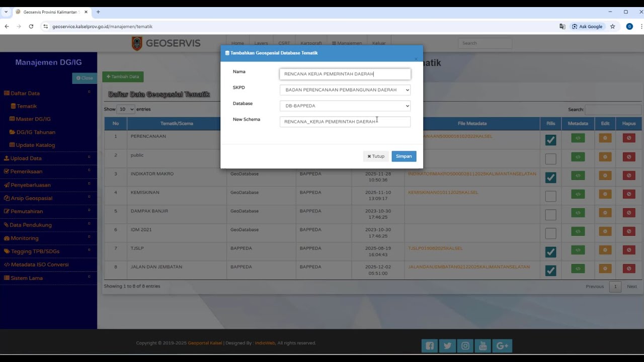Viewport: 644px width, 362px height.
Task: Open the SKPD dropdown in dialog
Action: (345, 90)
